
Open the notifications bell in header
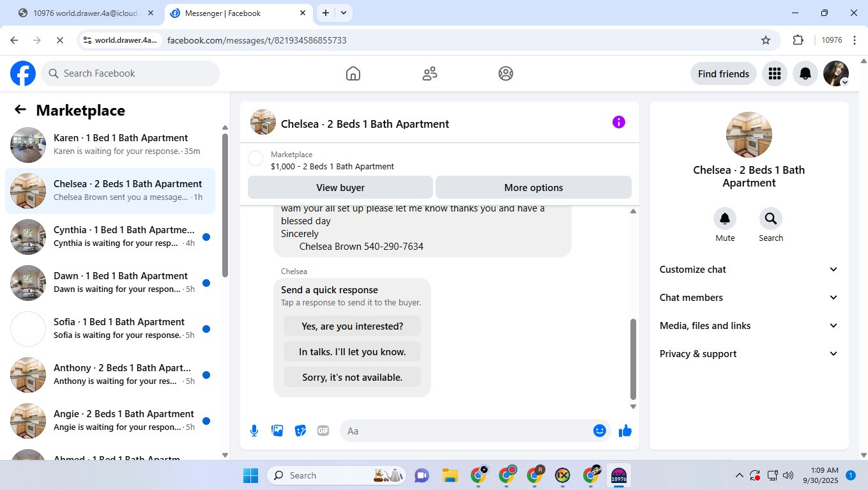click(805, 73)
